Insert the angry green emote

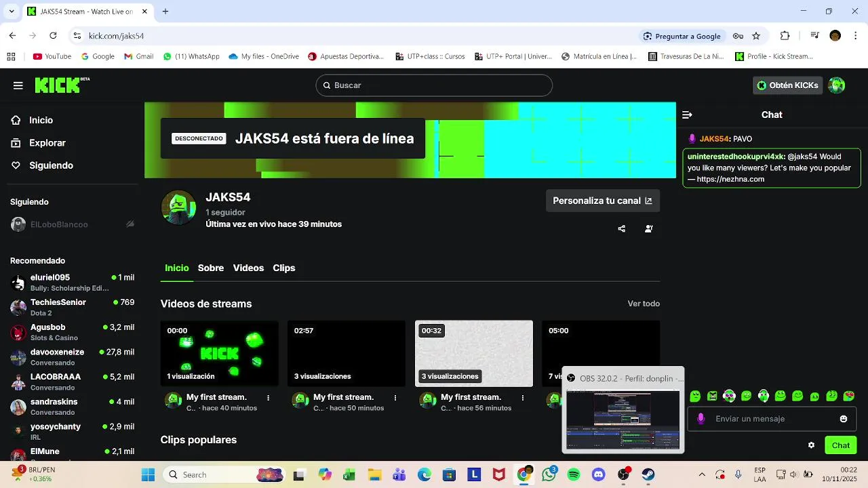point(712,396)
